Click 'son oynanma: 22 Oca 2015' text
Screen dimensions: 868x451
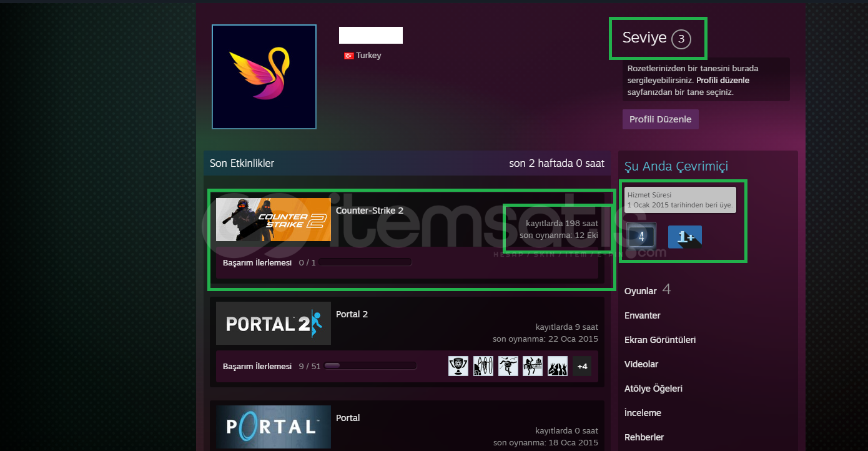[x=545, y=339]
